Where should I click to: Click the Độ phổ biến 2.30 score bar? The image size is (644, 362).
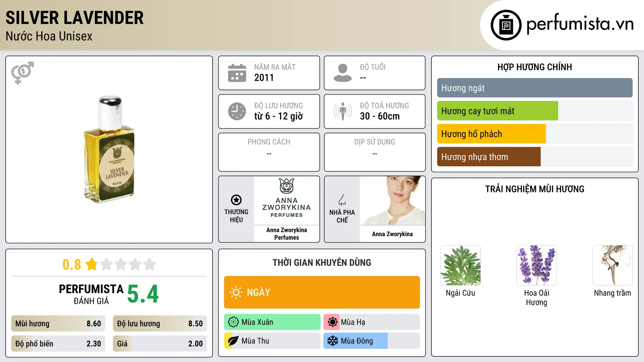click(x=58, y=344)
